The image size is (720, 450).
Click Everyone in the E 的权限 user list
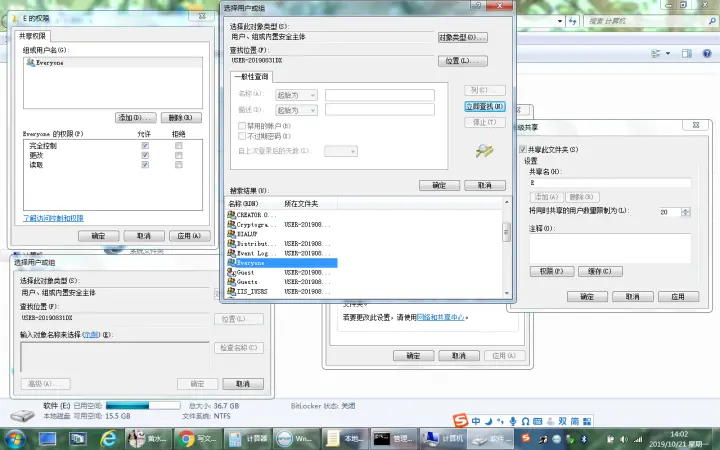[x=112, y=62]
